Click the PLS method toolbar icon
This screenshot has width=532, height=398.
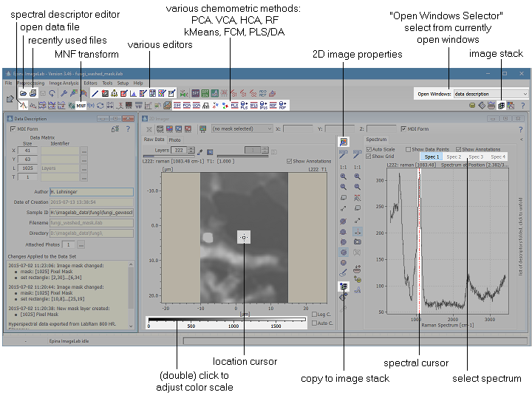click(235, 106)
